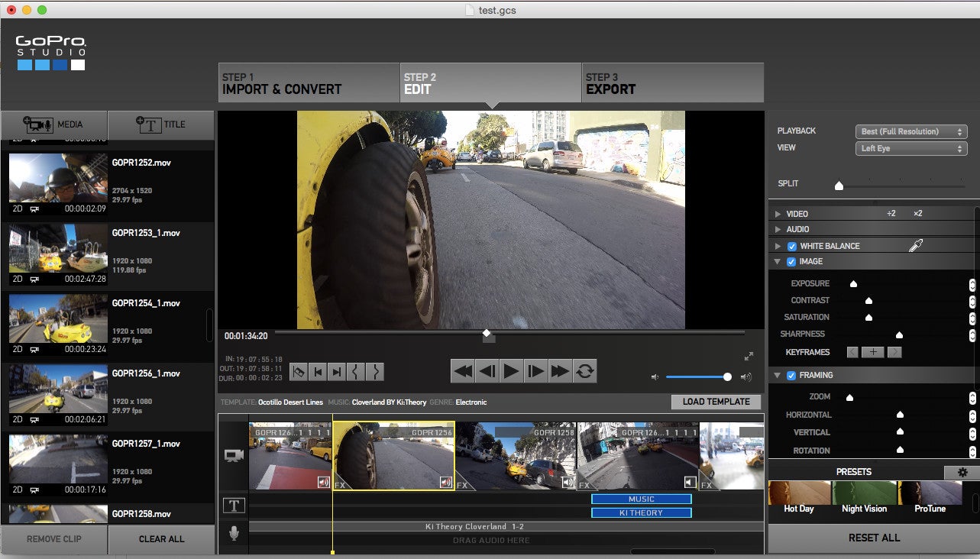
Task: Click the Reset All button
Action: coord(874,538)
